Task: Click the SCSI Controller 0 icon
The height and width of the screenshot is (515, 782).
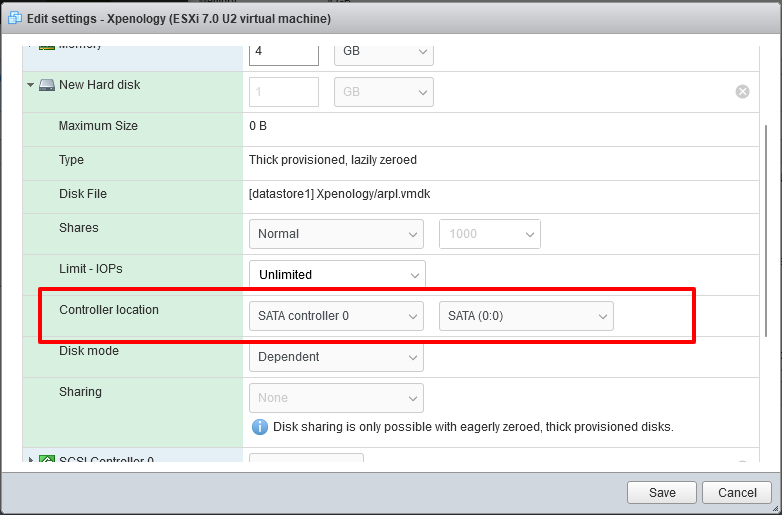Action: 47,461
